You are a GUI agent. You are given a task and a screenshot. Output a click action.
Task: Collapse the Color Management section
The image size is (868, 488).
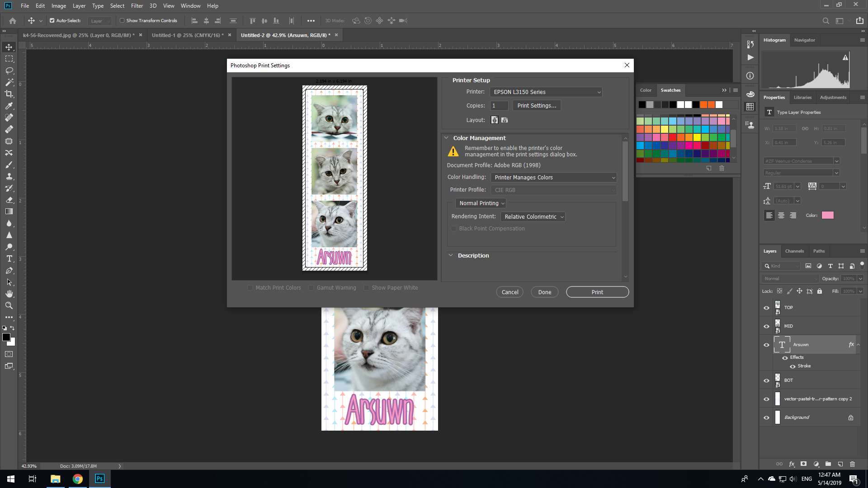tap(446, 138)
